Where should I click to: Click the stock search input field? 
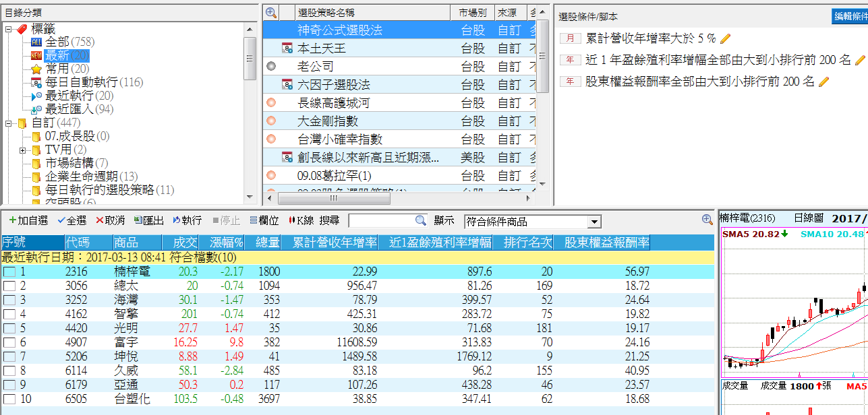[380, 220]
